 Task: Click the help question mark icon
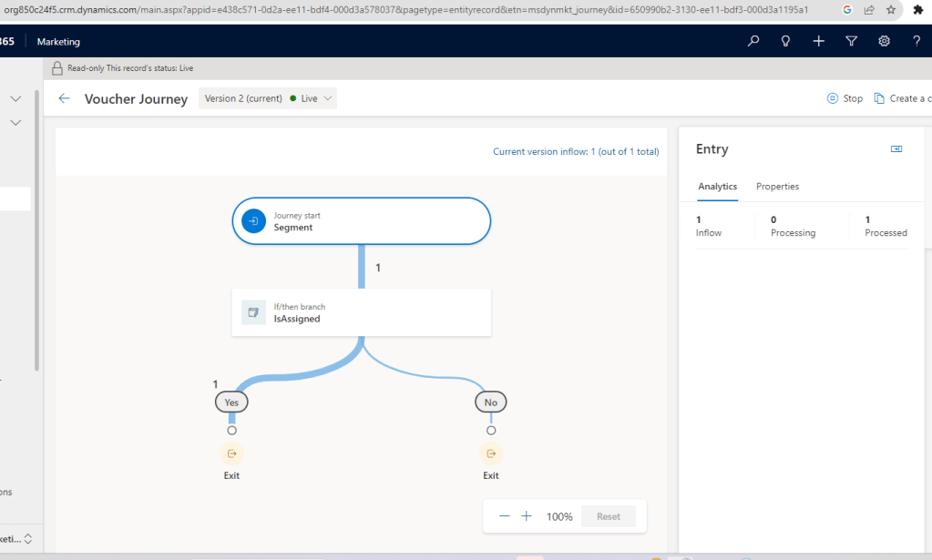917,41
